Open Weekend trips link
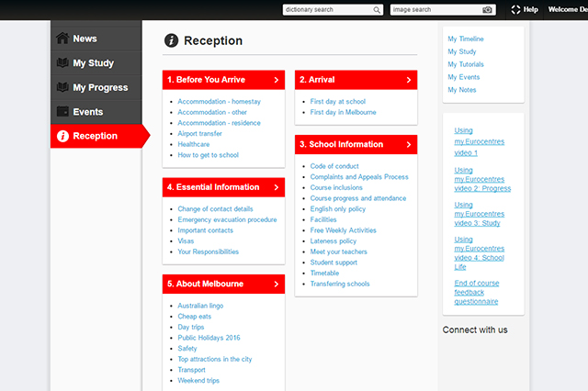Screen dimensions: 588x391 tap(198, 381)
